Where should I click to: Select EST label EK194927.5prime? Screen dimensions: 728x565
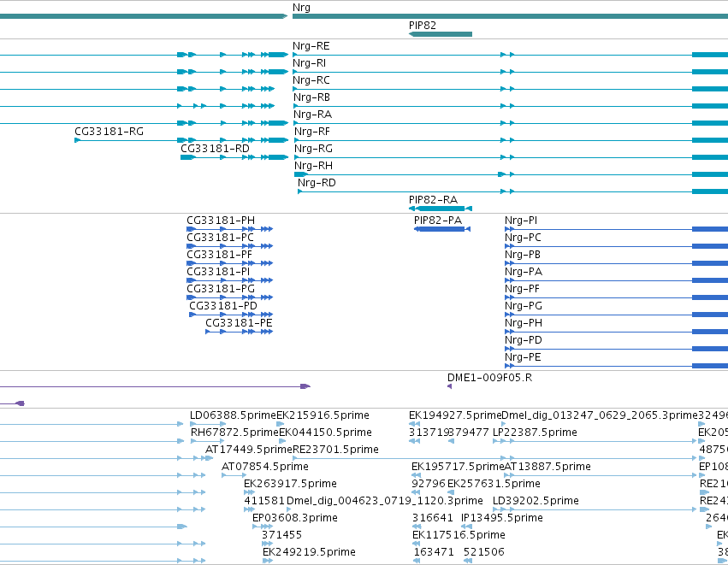pos(455,415)
